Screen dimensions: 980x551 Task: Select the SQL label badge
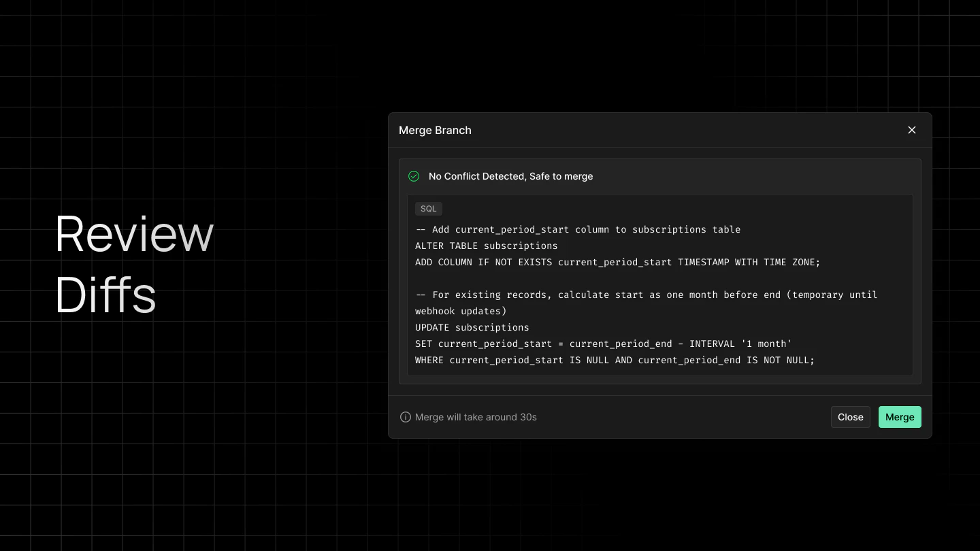(x=429, y=209)
